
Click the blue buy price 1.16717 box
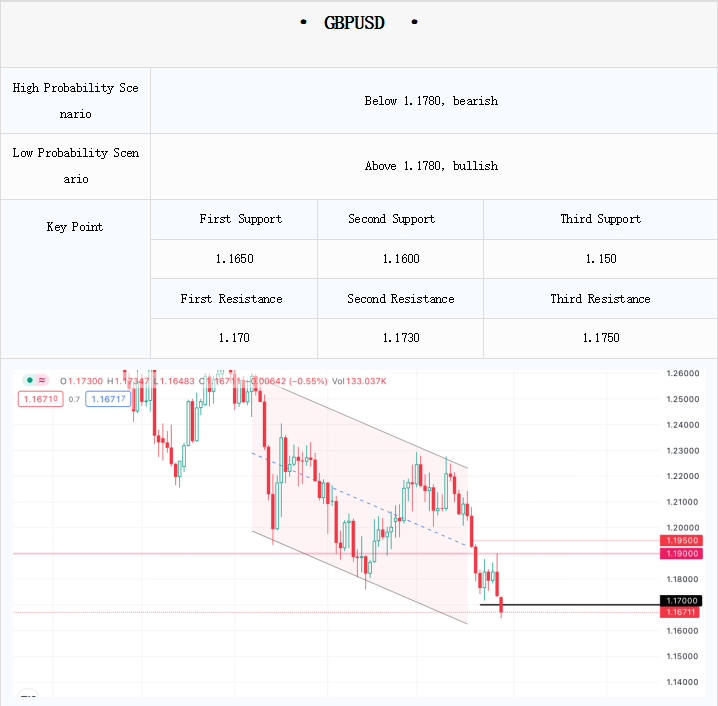[x=108, y=399]
